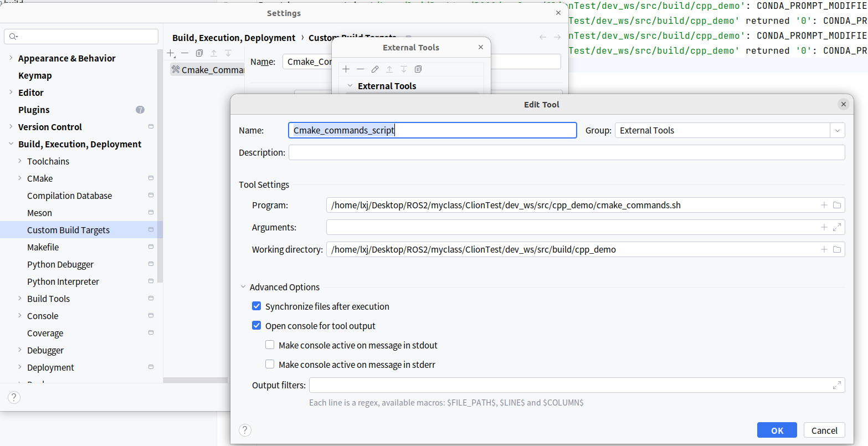Insert macro into Program field via plus icon
The height and width of the screenshot is (446, 868).
click(824, 205)
